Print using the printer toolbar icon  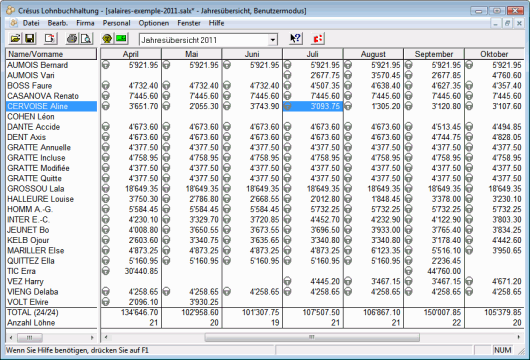[72, 39]
